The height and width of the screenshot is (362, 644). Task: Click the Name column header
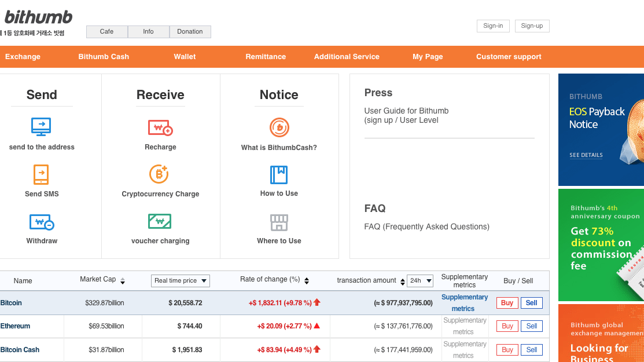[x=23, y=281]
